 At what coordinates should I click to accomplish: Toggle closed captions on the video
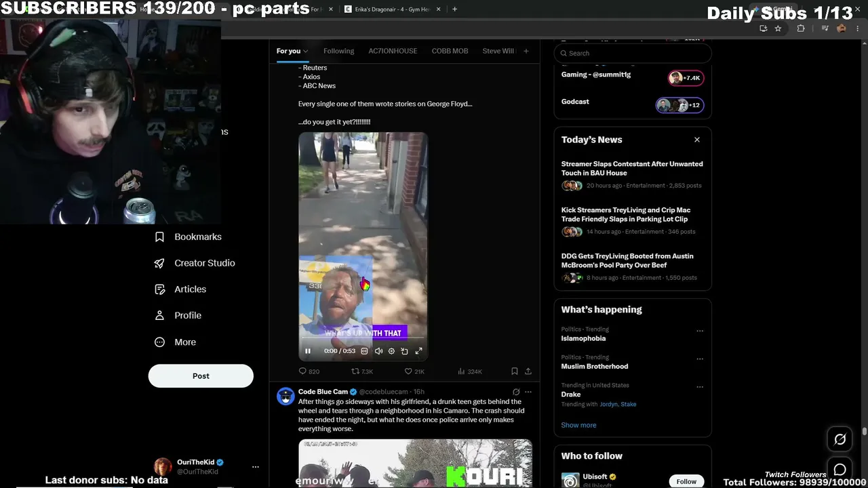(364, 351)
